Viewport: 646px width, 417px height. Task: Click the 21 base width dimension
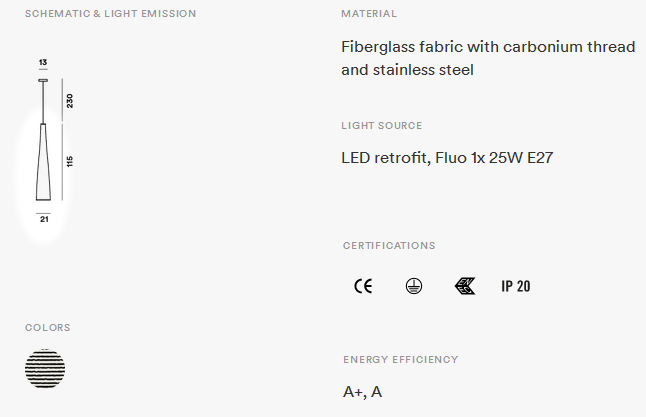point(44,219)
